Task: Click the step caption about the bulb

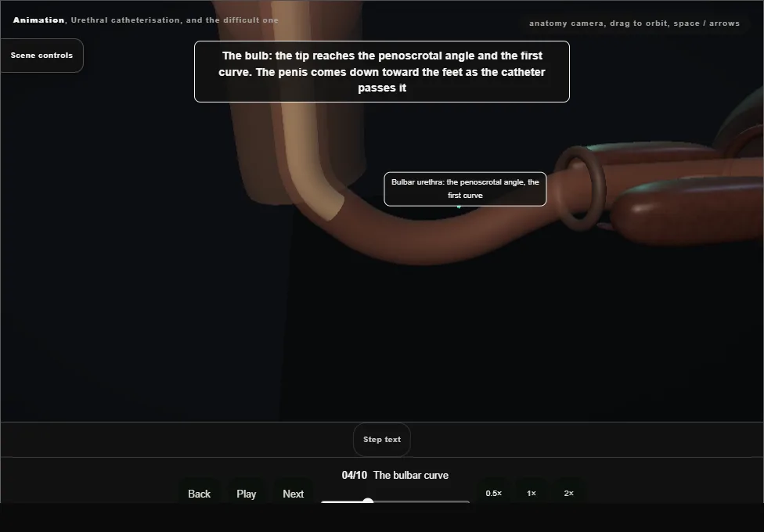Action: [x=382, y=72]
